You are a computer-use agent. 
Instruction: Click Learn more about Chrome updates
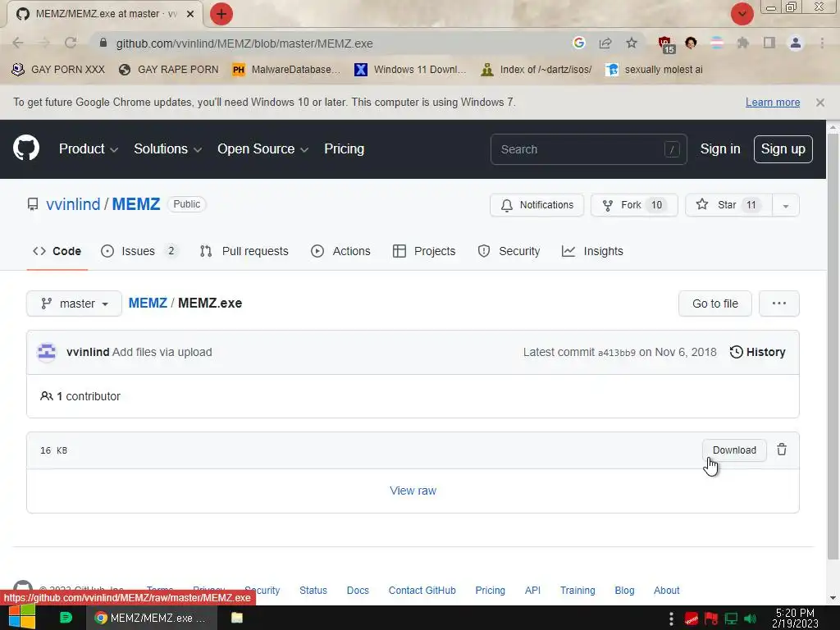point(773,103)
